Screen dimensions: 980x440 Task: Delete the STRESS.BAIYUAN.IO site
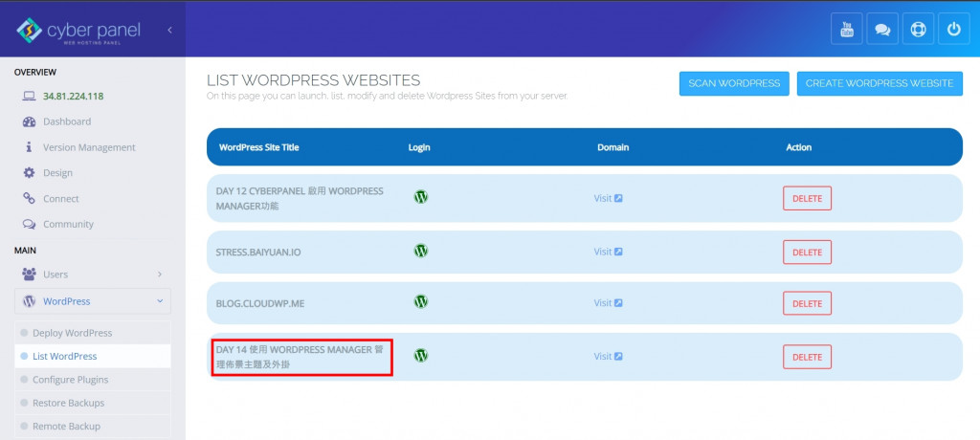(807, 253)
